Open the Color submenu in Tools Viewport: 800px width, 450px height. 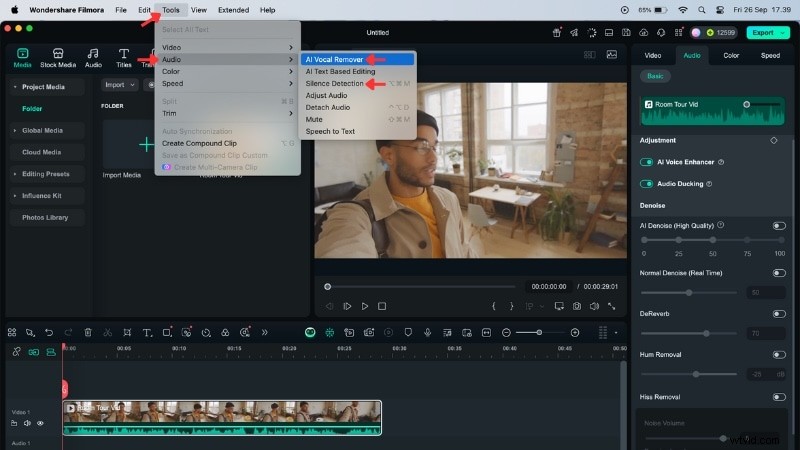tap(227, 71)
